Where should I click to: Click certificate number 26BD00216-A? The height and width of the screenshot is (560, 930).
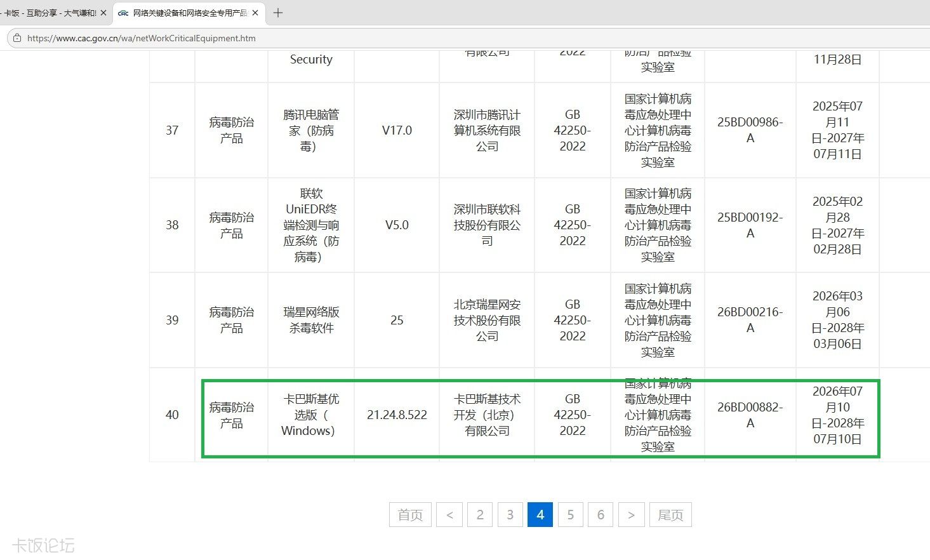750,320
